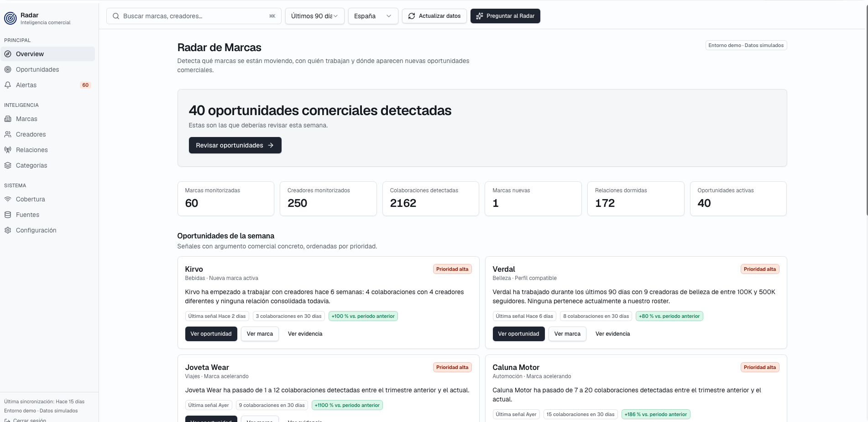
Task: Open Fuentes page
Action: click(x=48, y=215)
